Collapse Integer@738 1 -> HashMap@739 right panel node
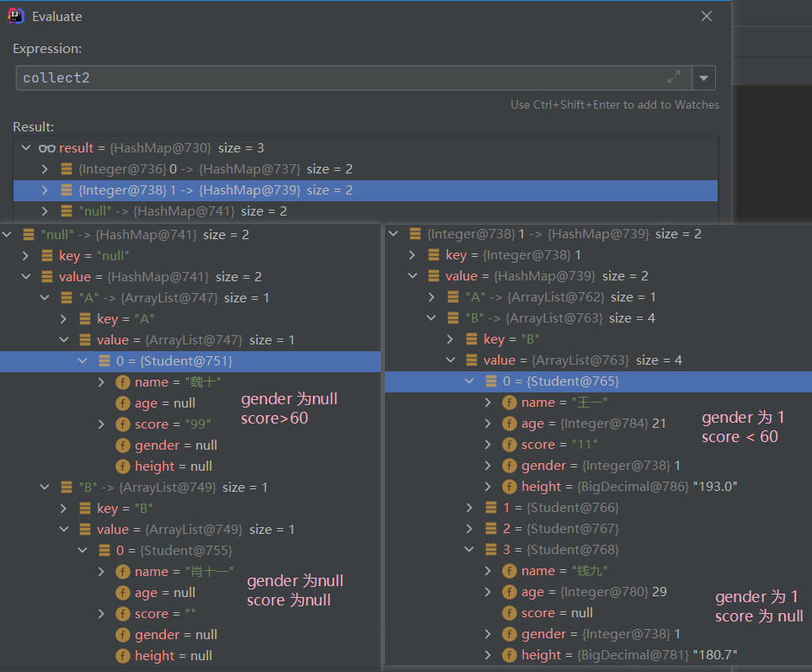 (393, 234)
